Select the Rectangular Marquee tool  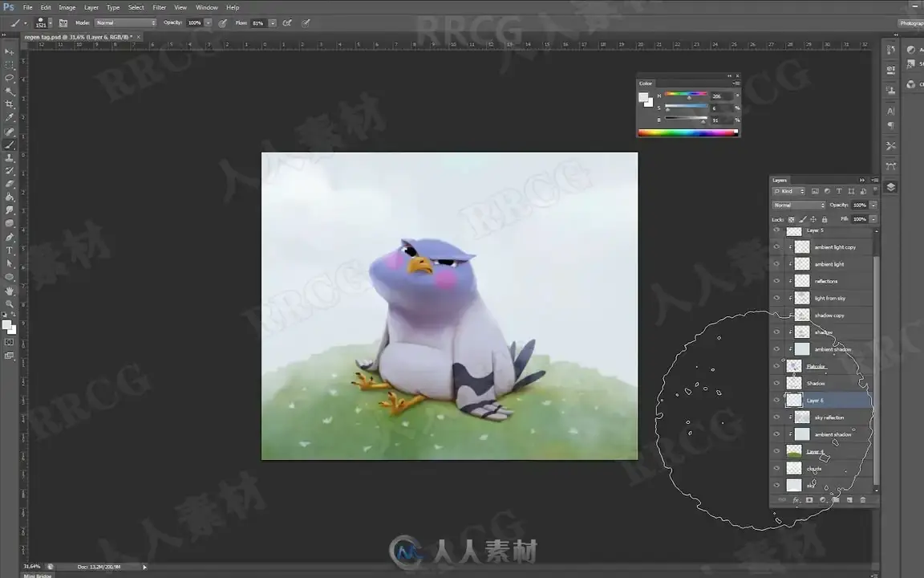(10, 65)
